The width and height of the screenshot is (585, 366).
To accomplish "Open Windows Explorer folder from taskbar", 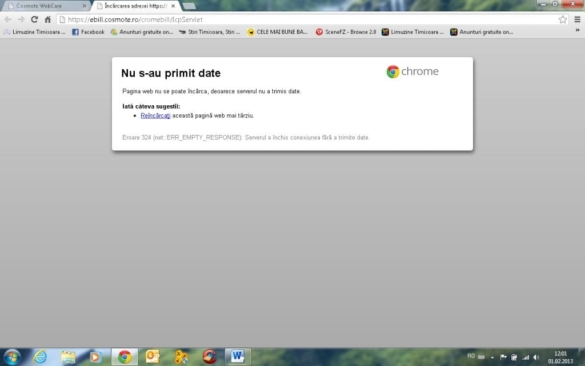I will 68,357.
